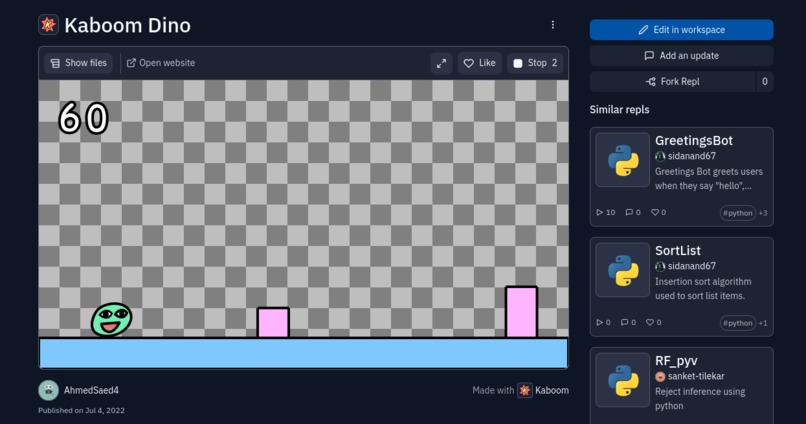This screenshot has height=424, width=806.
Task: Open the RF_pyv repl title
Action: click(x=676, y=361)
